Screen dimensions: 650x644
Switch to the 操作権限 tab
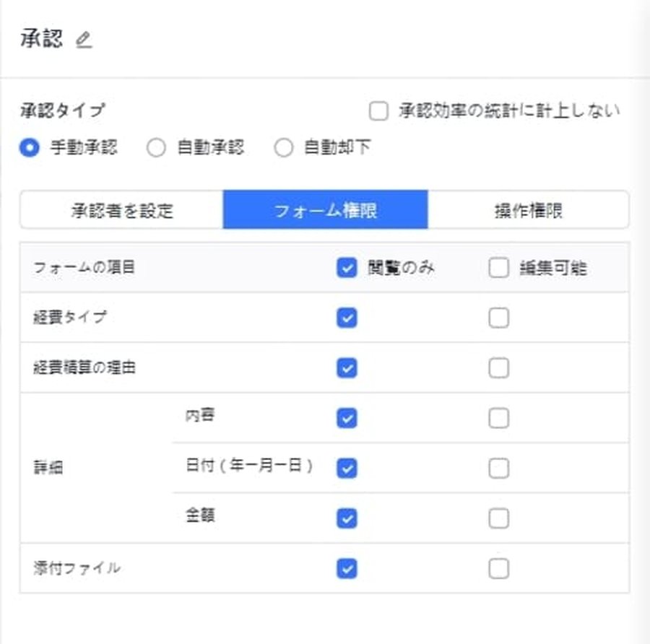529,209
